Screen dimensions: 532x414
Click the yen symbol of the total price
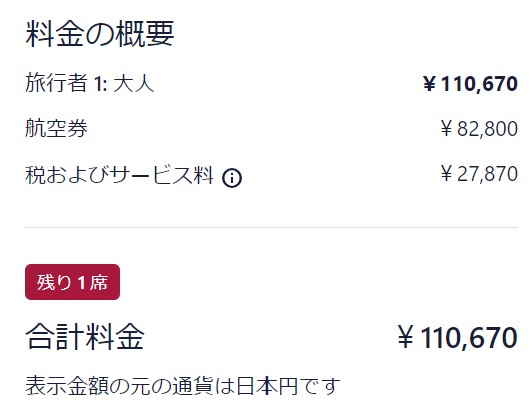coord(405,337)
